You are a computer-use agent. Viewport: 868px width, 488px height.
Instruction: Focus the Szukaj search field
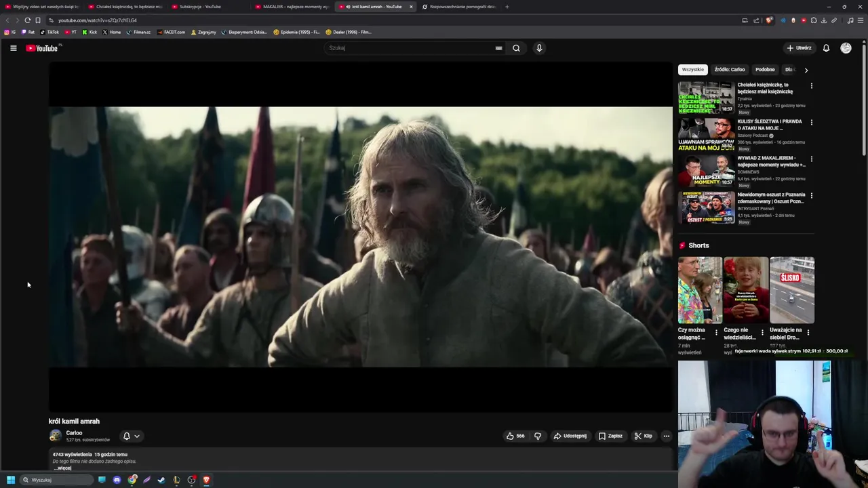click(x=410, y=48)
